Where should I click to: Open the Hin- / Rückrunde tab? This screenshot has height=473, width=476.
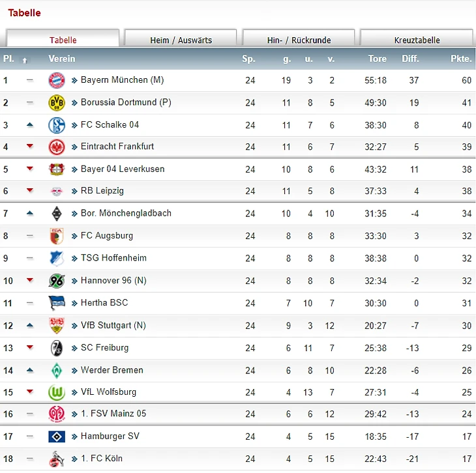299,40
